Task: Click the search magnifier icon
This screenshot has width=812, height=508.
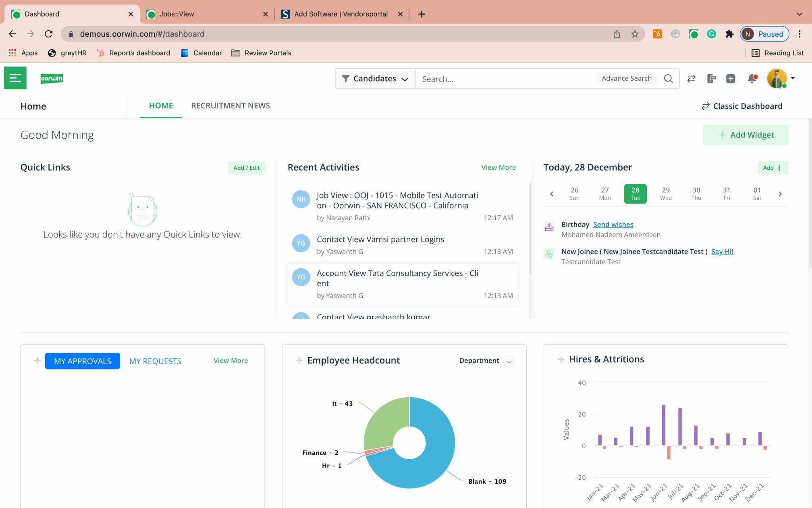Action: pyautogui.click(x=669, y=79)
